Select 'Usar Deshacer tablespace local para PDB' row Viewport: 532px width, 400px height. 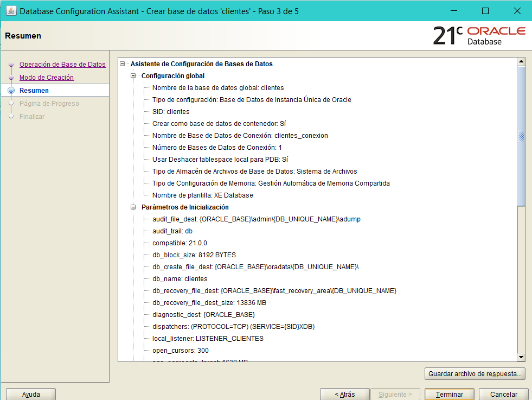[220, 159]
